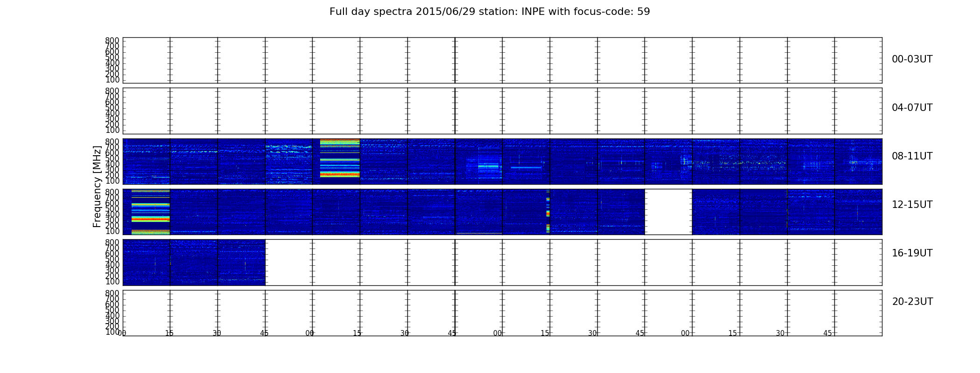Click the bright red-yellow band block in 12-15UT row
The image size is (980, 373).
(150, 212)
